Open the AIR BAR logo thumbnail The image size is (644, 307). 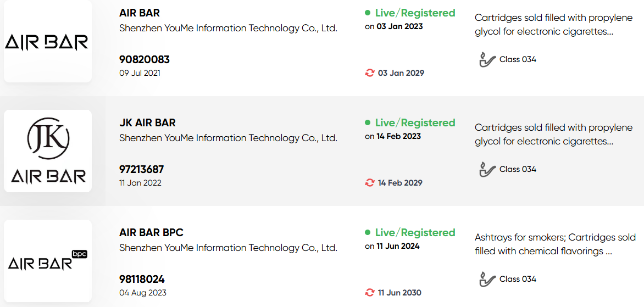coord(48,41)
